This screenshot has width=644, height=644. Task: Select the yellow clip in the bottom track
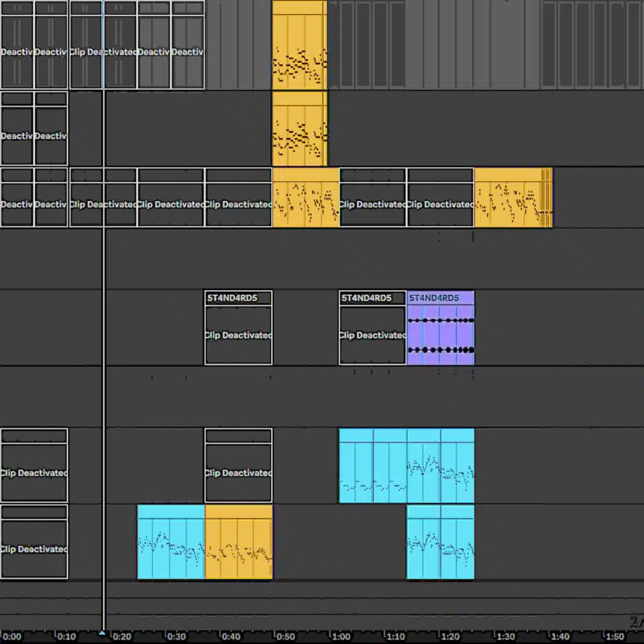pyautogui.click(x=238, y=544)
